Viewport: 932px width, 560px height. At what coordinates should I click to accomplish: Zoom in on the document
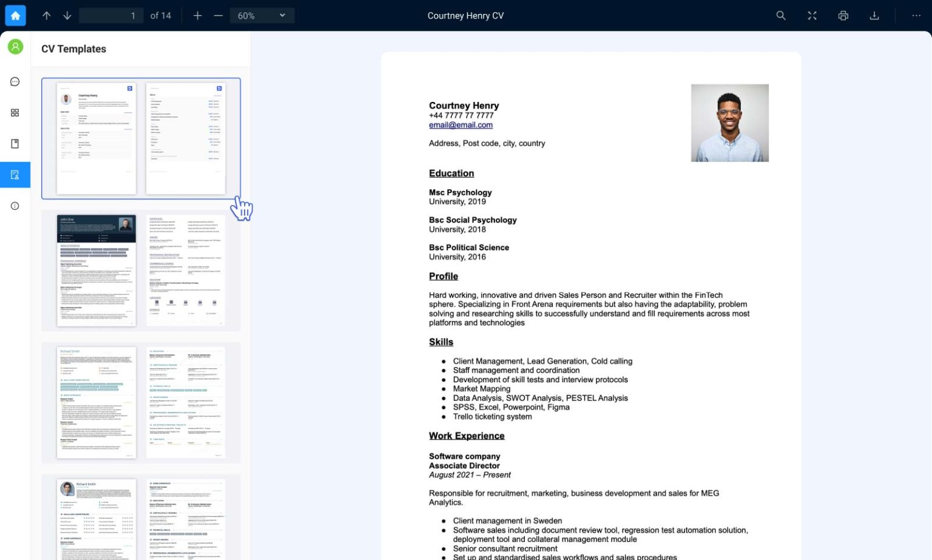[197, 15]
